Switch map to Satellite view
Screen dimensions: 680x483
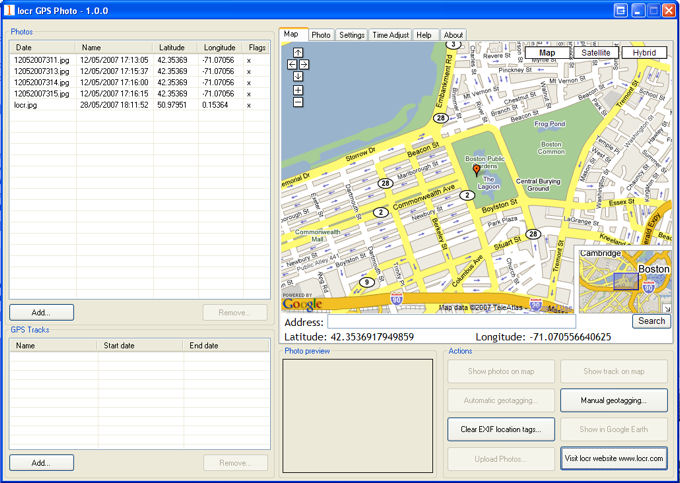click(596, 53)
